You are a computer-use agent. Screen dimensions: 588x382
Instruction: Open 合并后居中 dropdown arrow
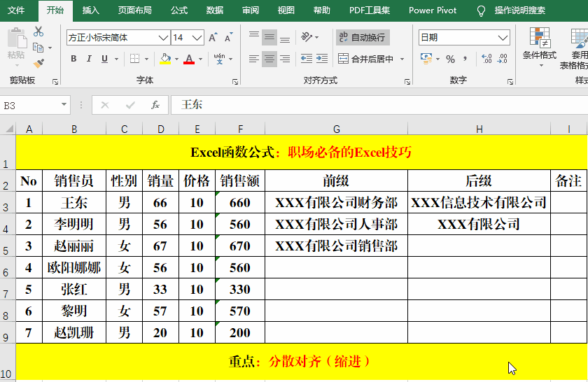pyautogui.click(x=402, y=59)
